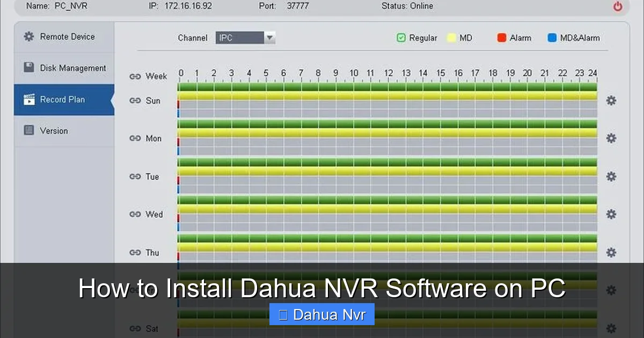644x338 pixels.
Task: Click the yellow MD color swatch
Action: pyautogui.click(x=451, y=38)
